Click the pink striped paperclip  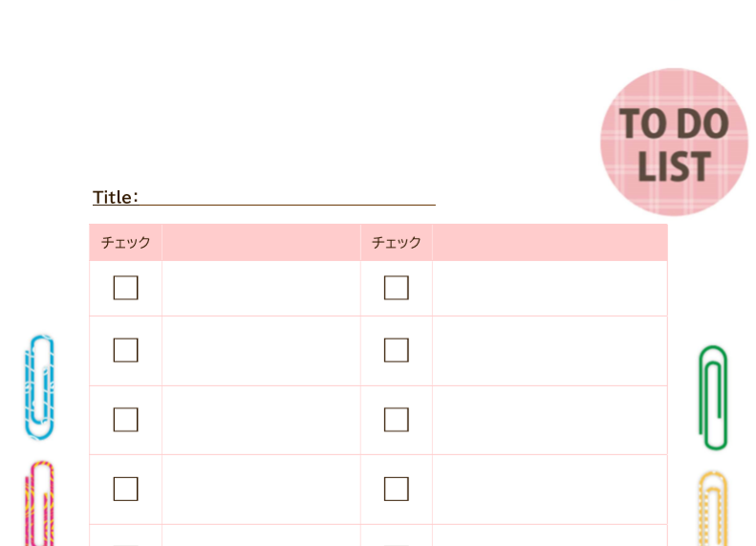click(39, 504)
